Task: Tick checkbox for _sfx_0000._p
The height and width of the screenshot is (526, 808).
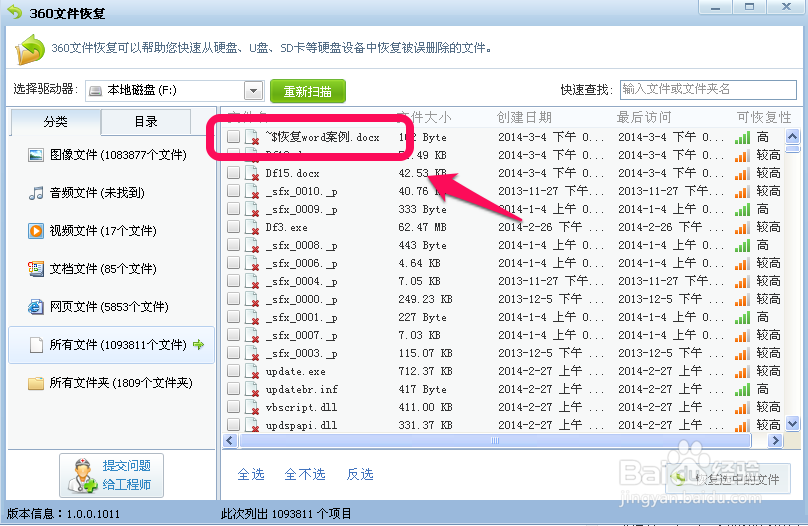Action: (x=233, y=299)
